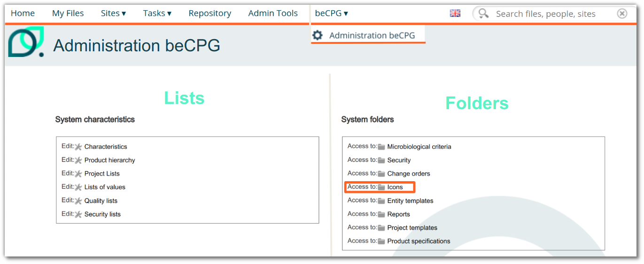This screenshot has height=264, width=644.
Task: Open the My Files menu item
Action: click(x=68, y=14)
